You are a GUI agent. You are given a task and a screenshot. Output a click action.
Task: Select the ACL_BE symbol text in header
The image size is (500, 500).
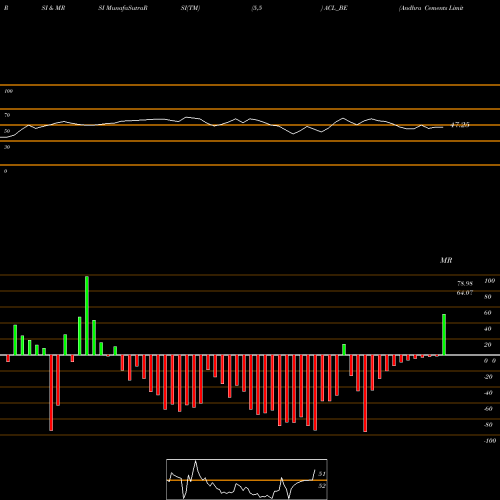(334, 8)
